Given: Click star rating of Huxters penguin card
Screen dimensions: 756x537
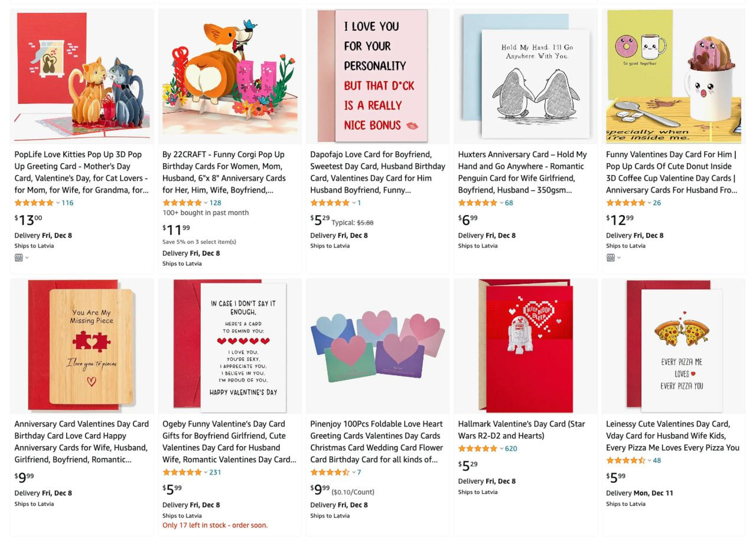Looking at the screenshot, I should coord(478,203).
